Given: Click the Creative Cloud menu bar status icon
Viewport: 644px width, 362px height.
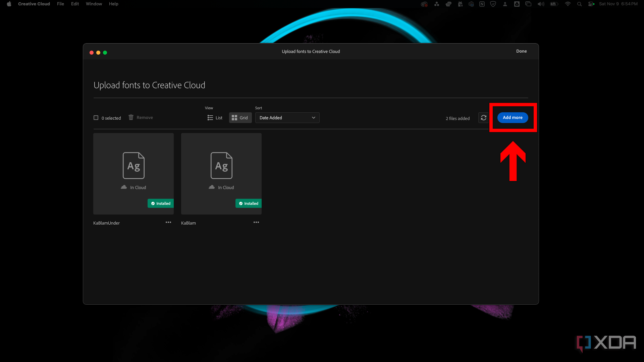Looking at the screenshot, I should (424, 4).
